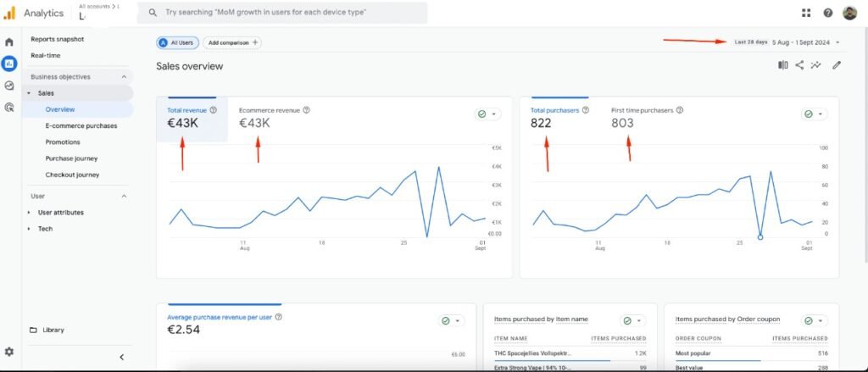This screenshot has height=372, width=868.
Task: Open the Google apps grid icon
Action: 805,13
